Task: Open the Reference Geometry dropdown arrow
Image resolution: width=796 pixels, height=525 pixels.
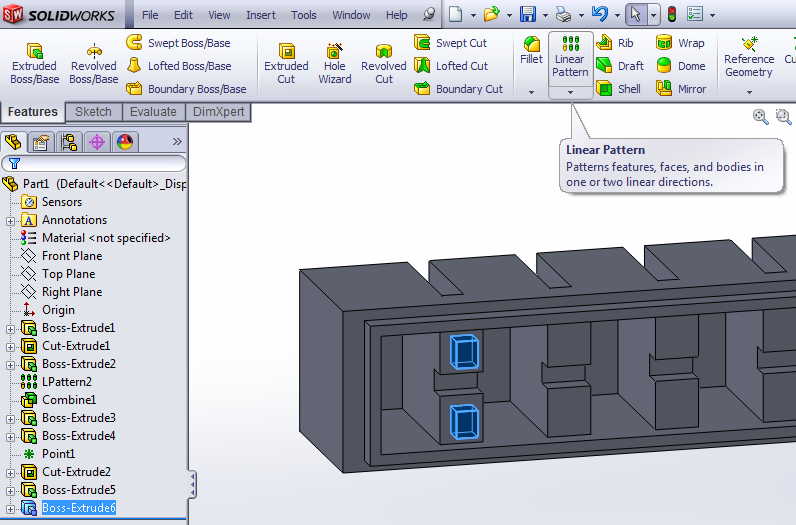Action: [x=749, y=92]
